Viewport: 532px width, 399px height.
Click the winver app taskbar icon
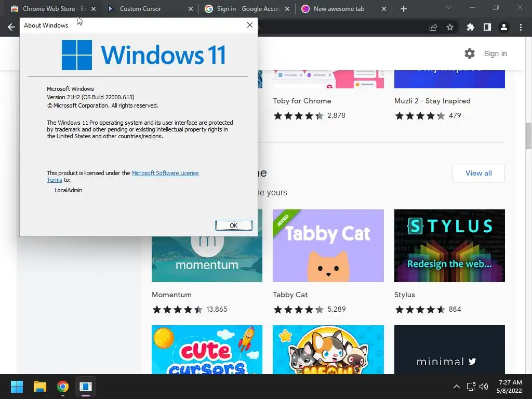coord(86,387)
